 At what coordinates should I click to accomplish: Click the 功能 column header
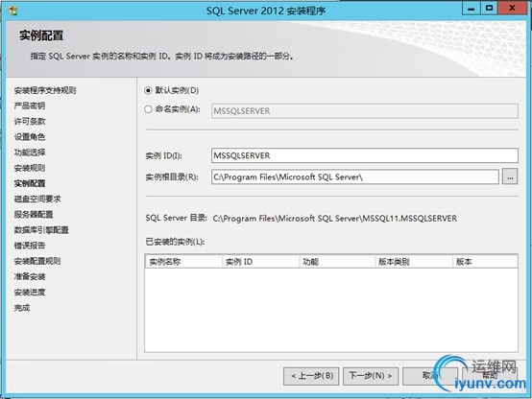point(337,262)
